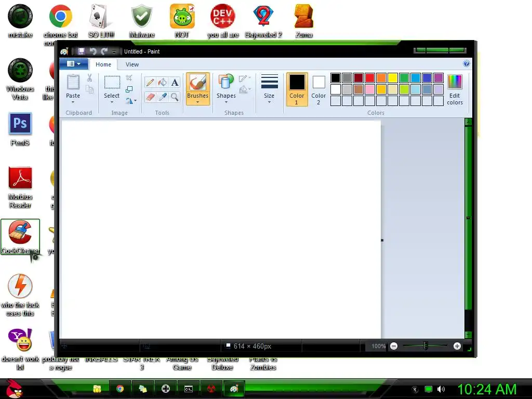Image resolution: width=532 pixels, height=399 pixels.
Task: Open the Size line thickness dropdown
Action: [x=269, y=88]
